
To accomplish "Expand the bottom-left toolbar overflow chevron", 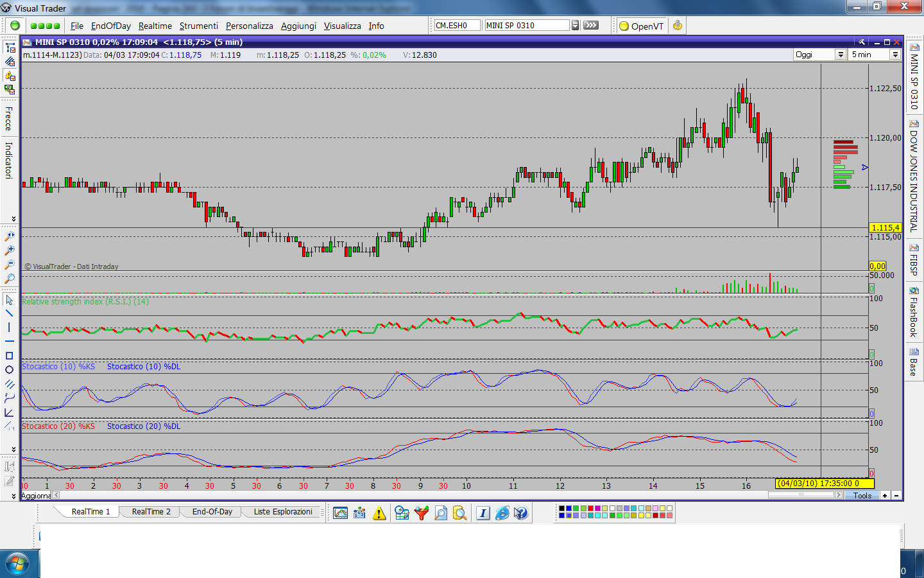I will click(x=13, y=496).
